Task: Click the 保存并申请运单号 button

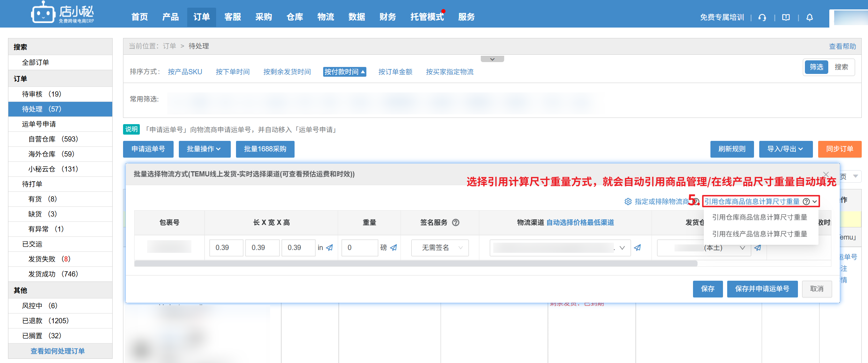Action: [x=762, y=289]
